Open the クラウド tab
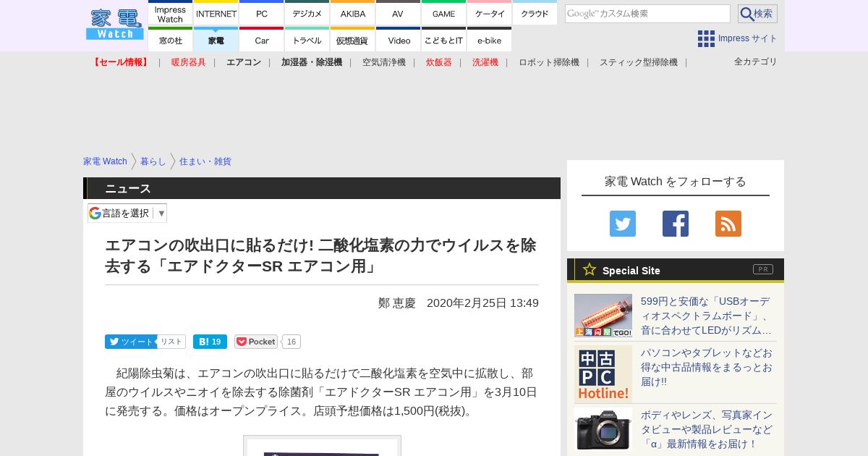Image resolution: width=868 pixels, height=456 pixels. pos(535,14)
